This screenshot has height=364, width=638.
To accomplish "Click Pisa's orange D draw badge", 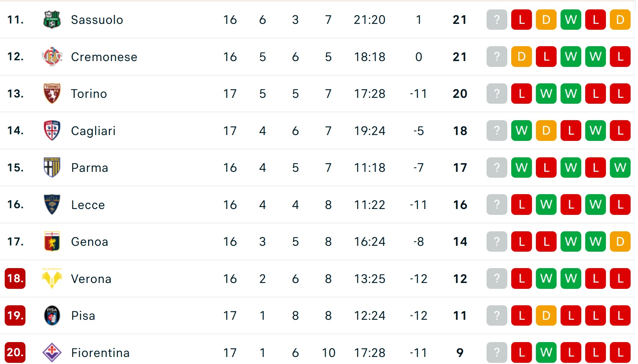I will pyautogui.click(x=546, y=315).
